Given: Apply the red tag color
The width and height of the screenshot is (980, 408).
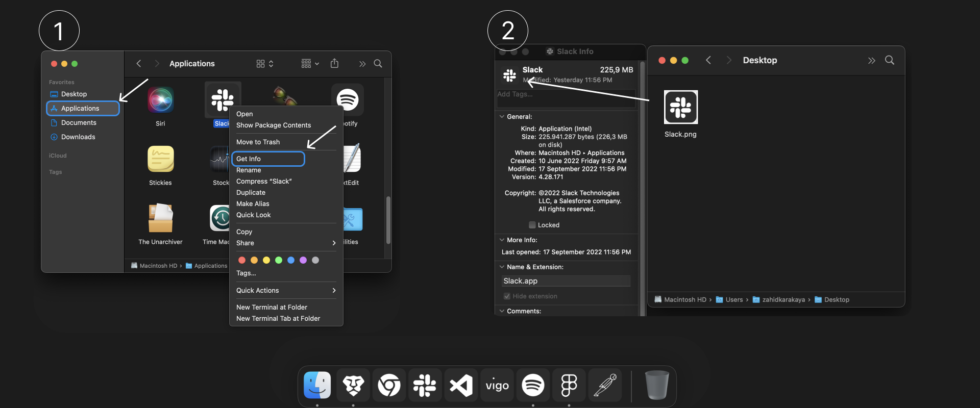Looking at the screenshot, I should pos(242,260).
